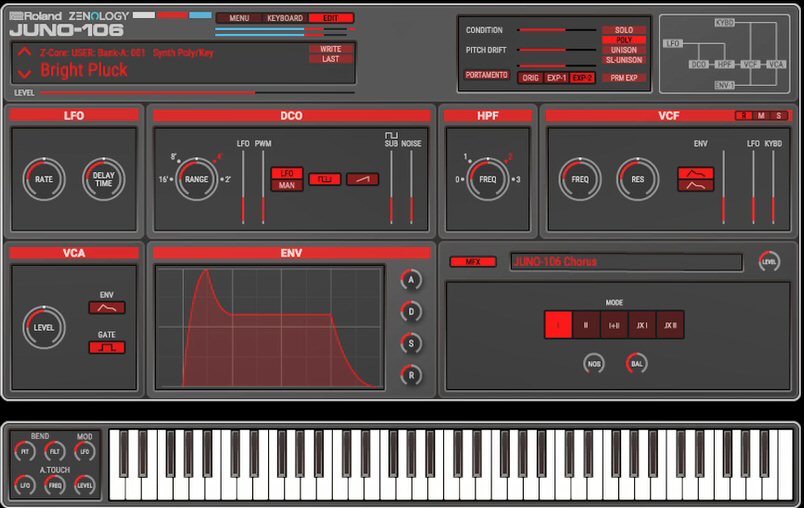Select the lower VCF envelope polarity button

pyautogui.click(x=696, y=185)
